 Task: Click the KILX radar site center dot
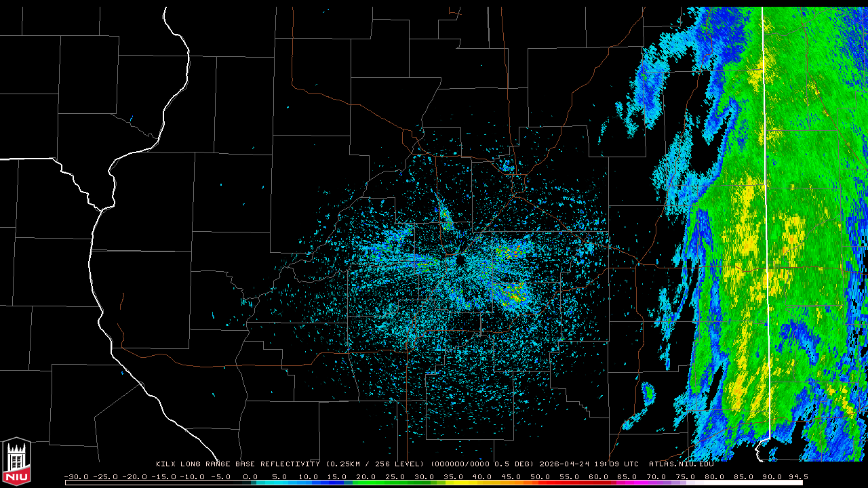(x=460, y=260)
